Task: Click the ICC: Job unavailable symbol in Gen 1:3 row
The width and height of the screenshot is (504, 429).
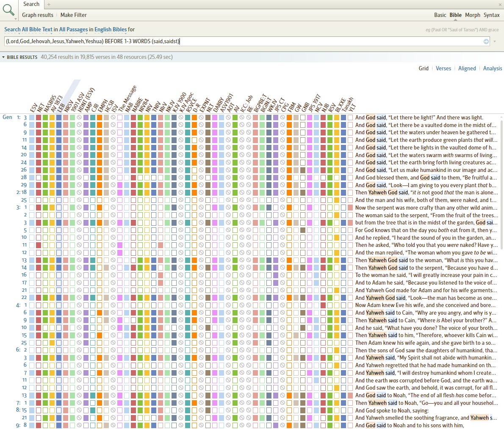Action: [242, 118]
